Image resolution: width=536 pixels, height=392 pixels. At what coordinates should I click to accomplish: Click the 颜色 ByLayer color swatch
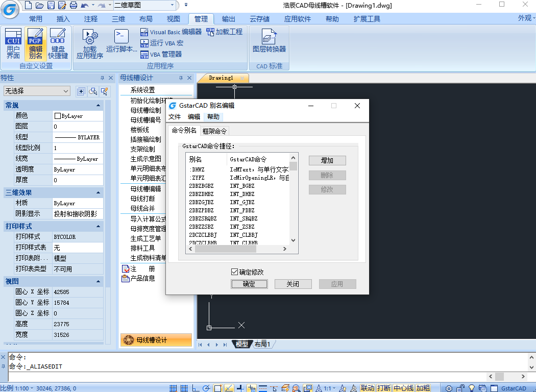(58, 116)
